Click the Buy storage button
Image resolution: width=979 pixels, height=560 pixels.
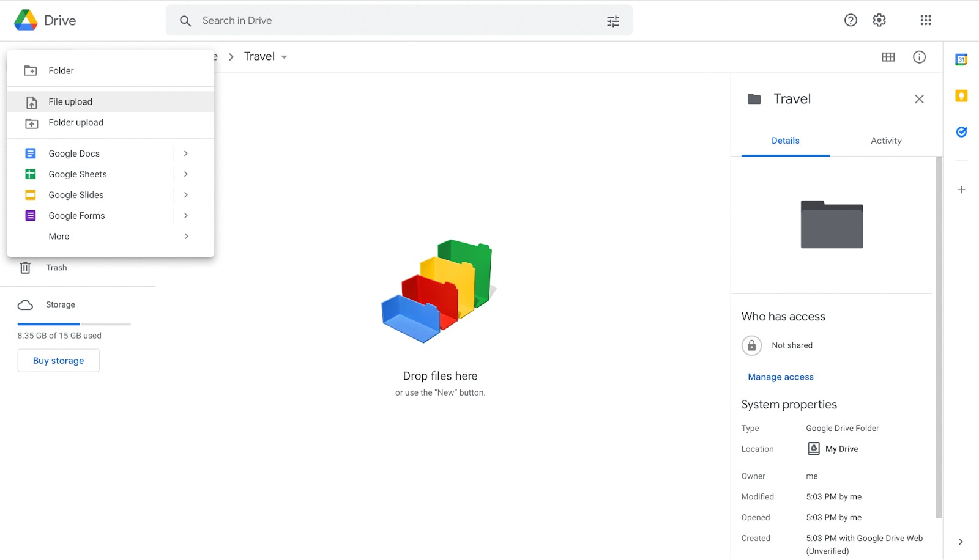[59, 361]
